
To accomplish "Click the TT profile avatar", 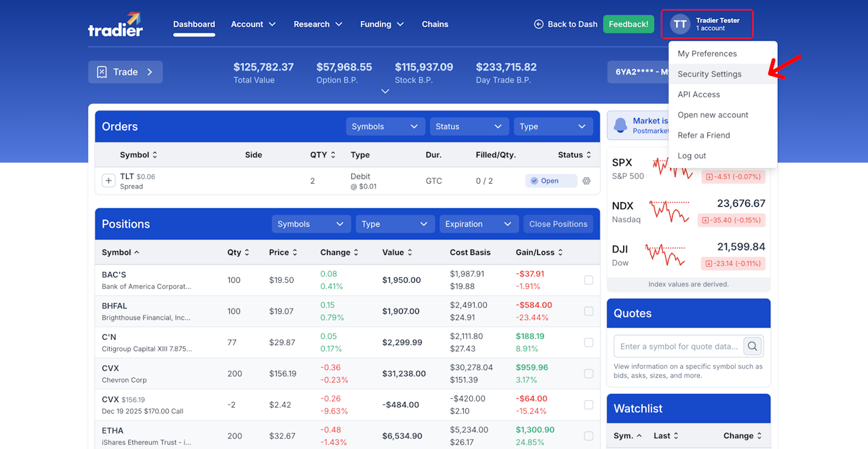I will click(680, 24).
